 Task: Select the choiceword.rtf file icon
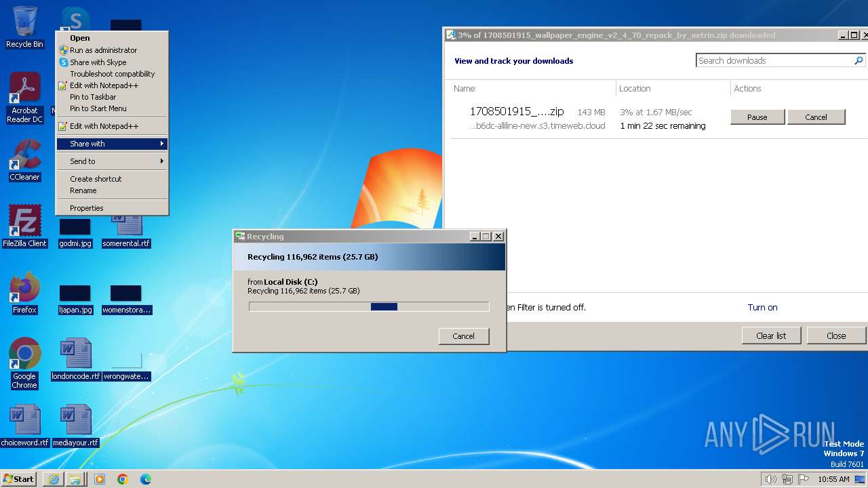24,426
